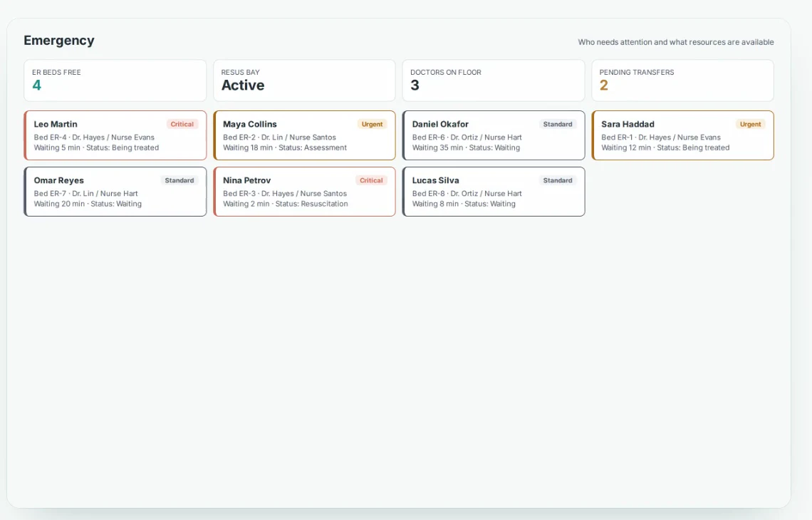Click the Resus Bay 'Active' value
Viewport: 812px width, 520px height.
pyautogui.click(x=243, y=85)
